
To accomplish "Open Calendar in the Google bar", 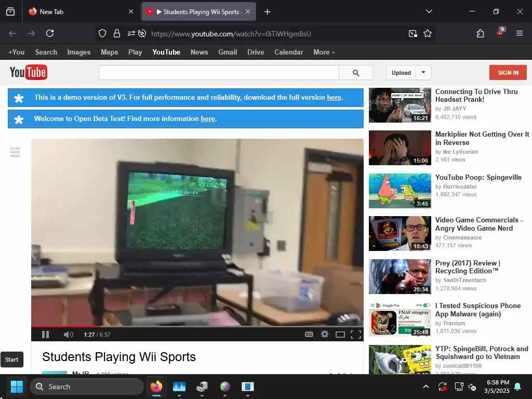I will point(289,52).
